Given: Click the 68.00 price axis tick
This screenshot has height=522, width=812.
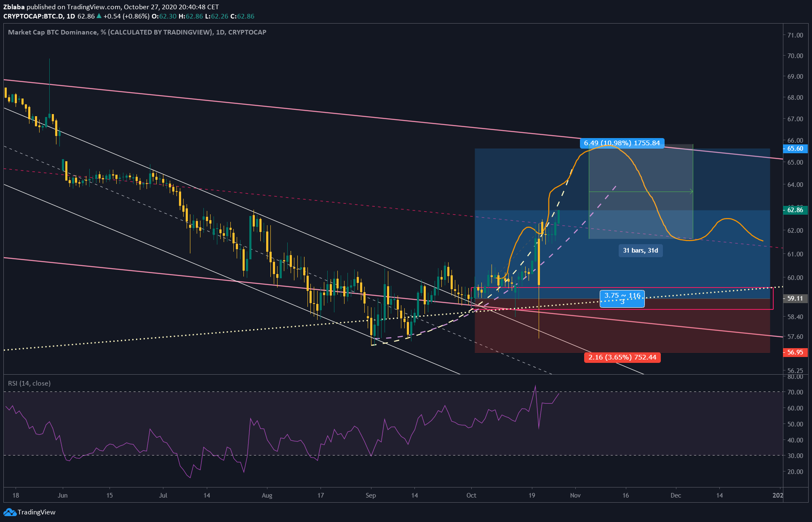Looking at the screenshot, I should click(x=795, y=97).
